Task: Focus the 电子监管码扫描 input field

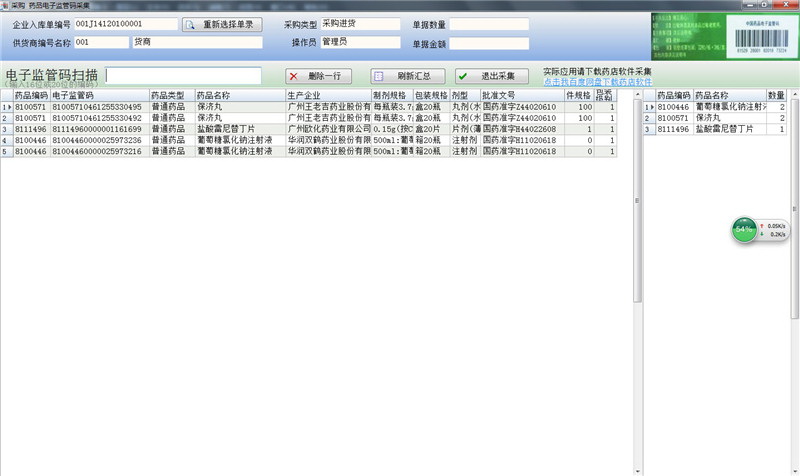Action: tap(183, 76)
